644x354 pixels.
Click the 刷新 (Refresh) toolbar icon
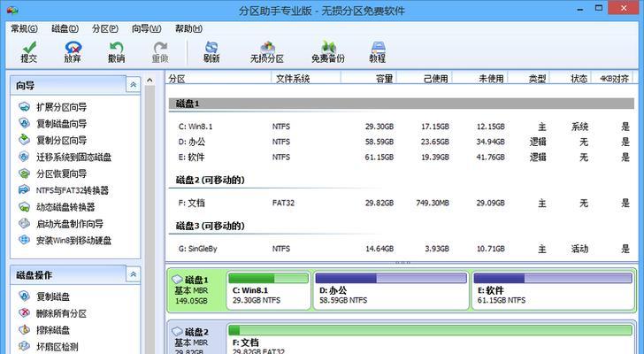[x=211, y=52]
